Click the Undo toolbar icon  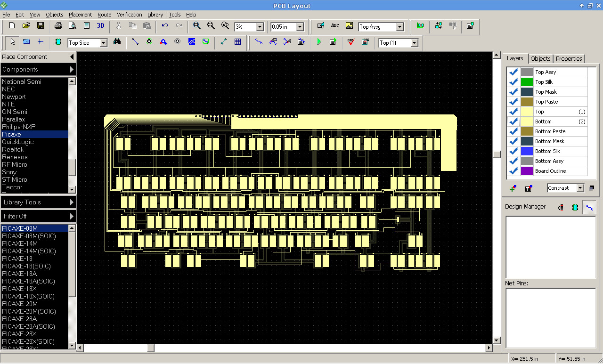pyautogui.click(x=163, y=26)
